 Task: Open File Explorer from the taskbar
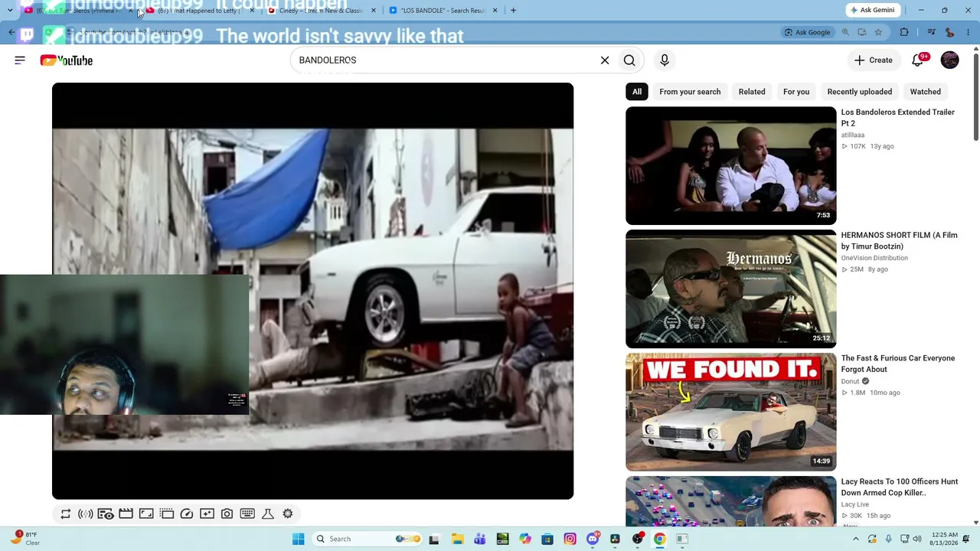(x=457, y=539)
